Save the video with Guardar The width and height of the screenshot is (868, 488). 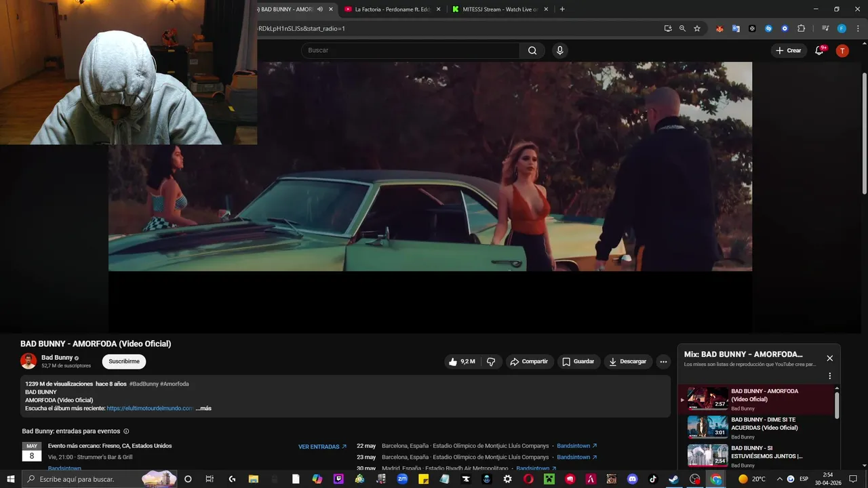pyautogui.click(x=578, y=361)
